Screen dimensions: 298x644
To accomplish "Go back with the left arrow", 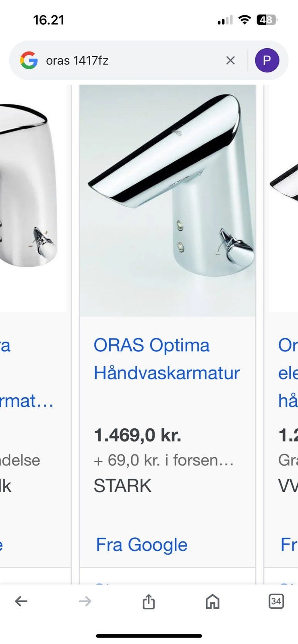I will [x=21, y=601].
